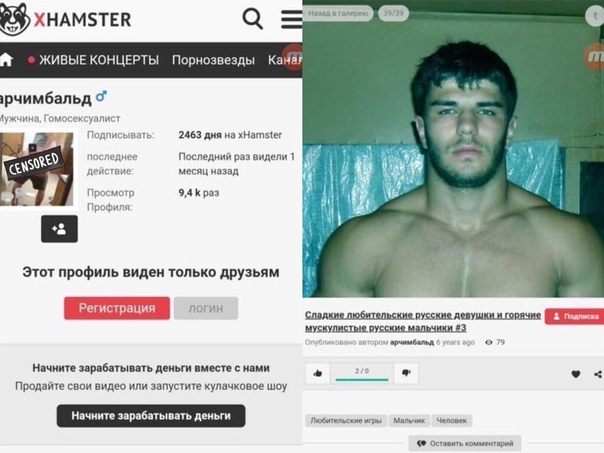Click the thumbs down icon
The height and width of the screenshot is (453, 604).
[x=406, y=373]
